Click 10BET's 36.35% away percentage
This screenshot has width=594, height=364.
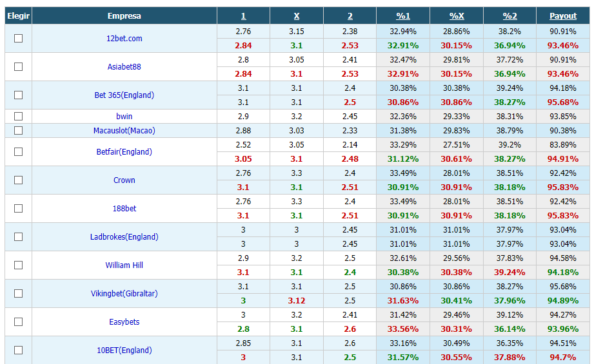pyautogui.click(x=510, y=343)
